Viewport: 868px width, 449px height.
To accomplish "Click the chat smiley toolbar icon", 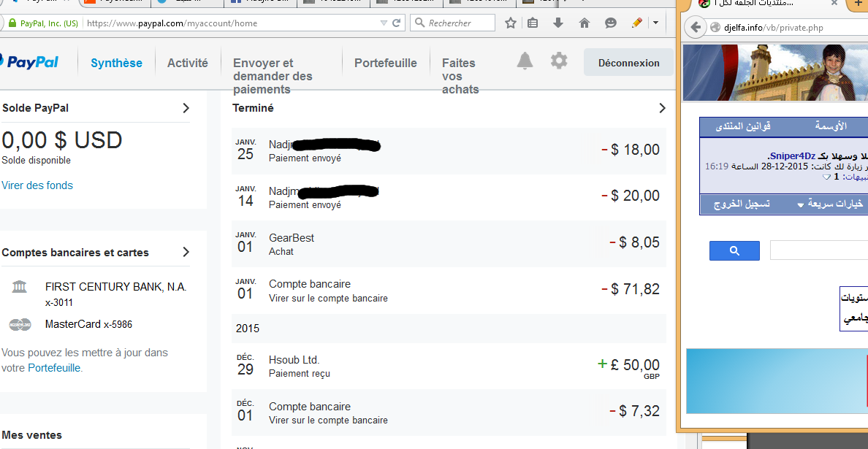I will click(x=611, y=23).
